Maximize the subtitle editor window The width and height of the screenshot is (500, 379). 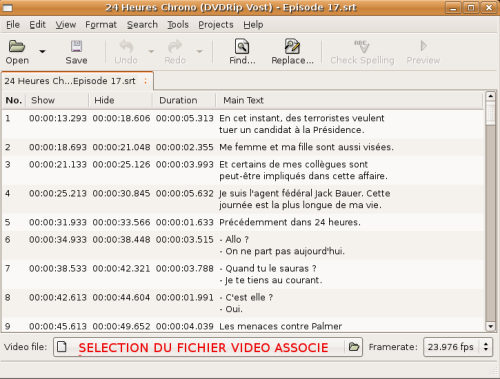coord(471,8)
